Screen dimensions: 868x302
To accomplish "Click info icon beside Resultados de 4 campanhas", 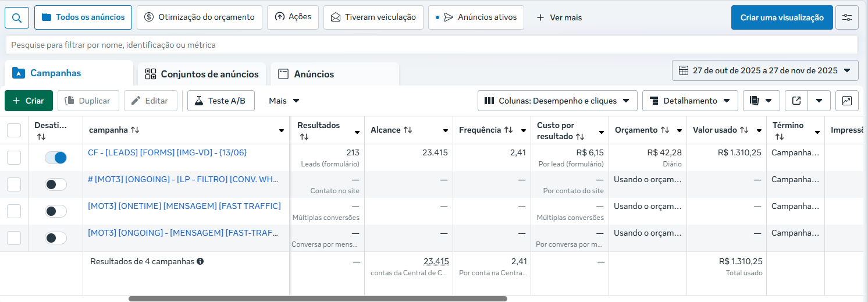I will coord(200,262).
